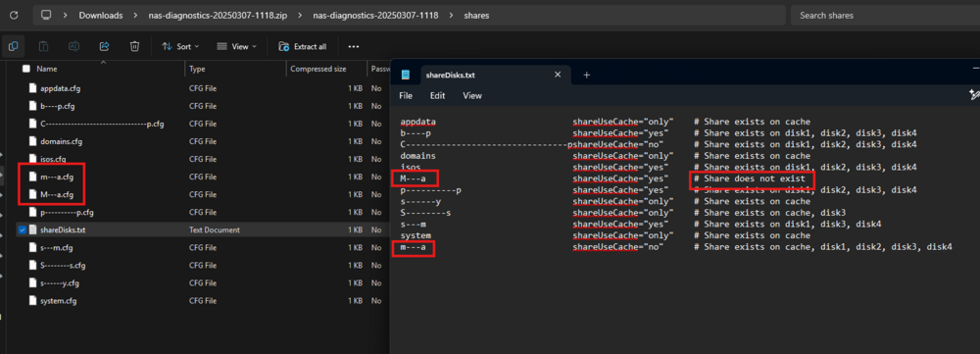Viewport: 980px width, 354px height.
Task: Add a new tab in Notepad
Action: point(586,76)
